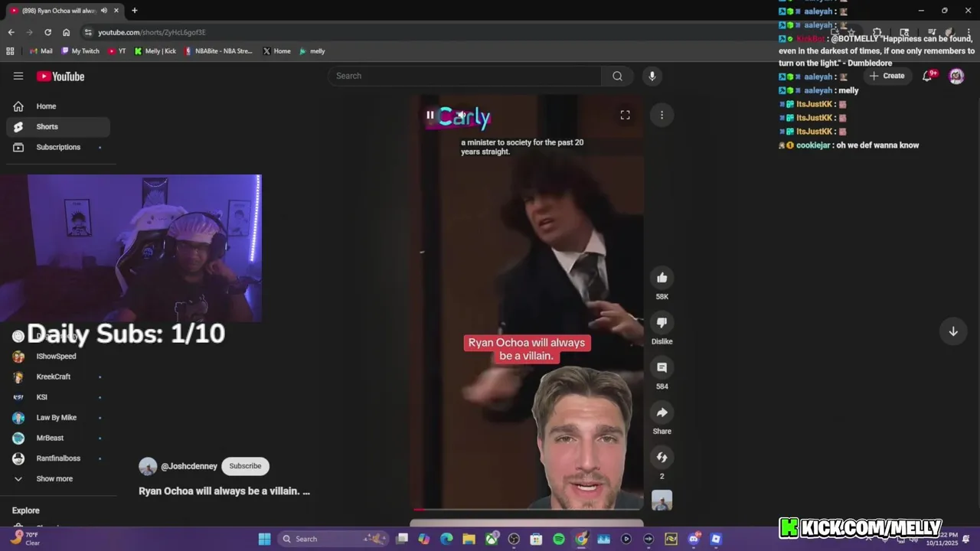
Task: Mute the tab via audio indicator
Action: click(103, 10)
